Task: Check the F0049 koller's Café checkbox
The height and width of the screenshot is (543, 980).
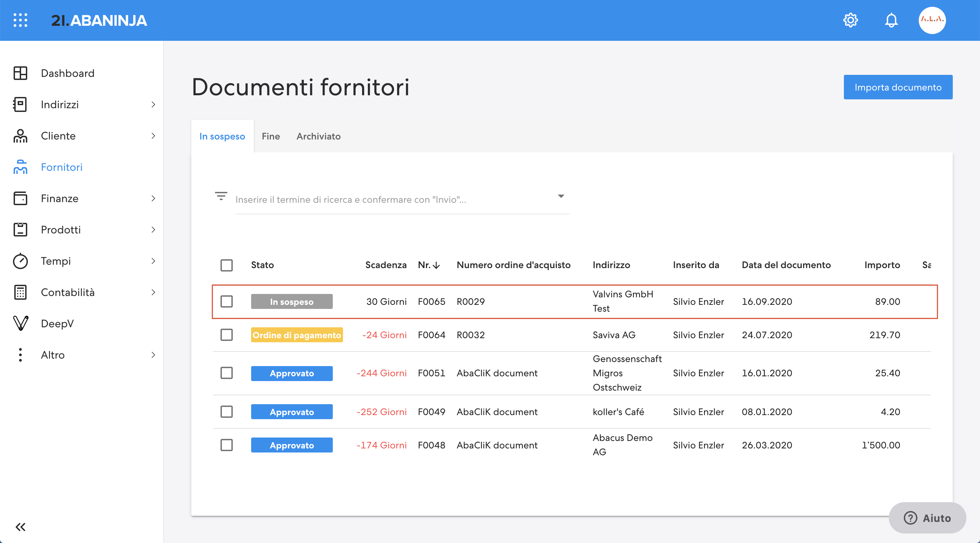Action: point(226,411)
